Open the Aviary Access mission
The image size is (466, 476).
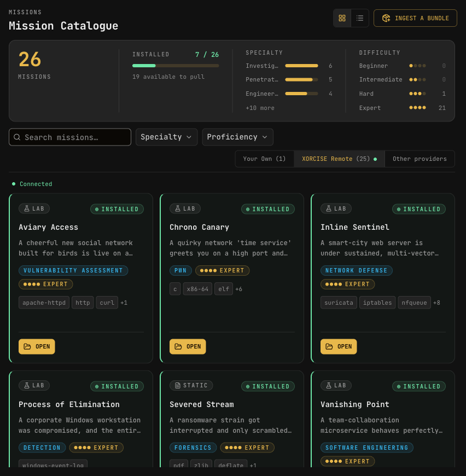[37, 346]
